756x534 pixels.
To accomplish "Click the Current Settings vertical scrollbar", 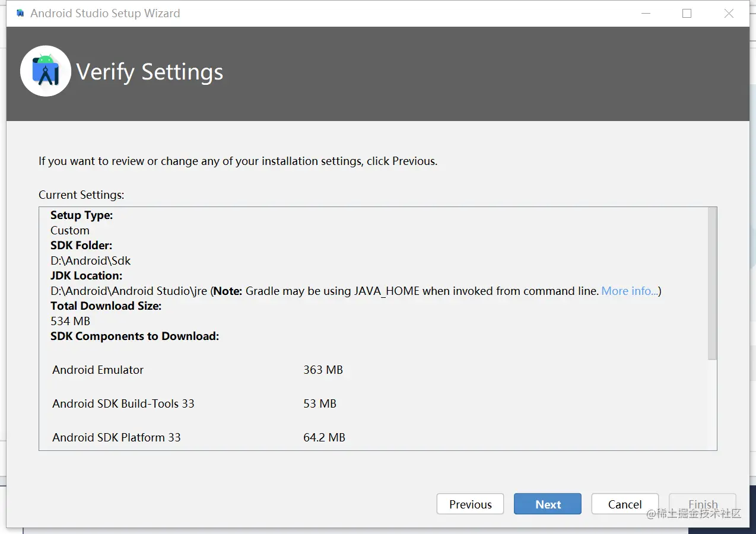I will [x=712, y=285].
